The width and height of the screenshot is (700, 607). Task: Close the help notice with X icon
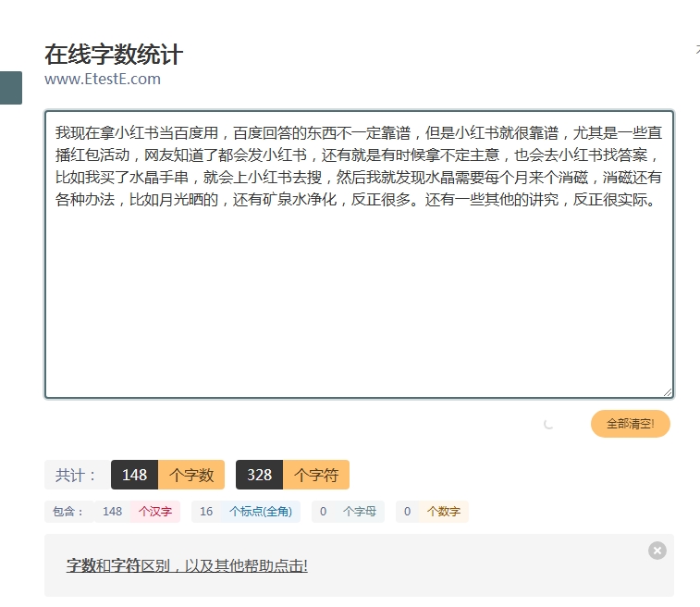coord(657,551)
